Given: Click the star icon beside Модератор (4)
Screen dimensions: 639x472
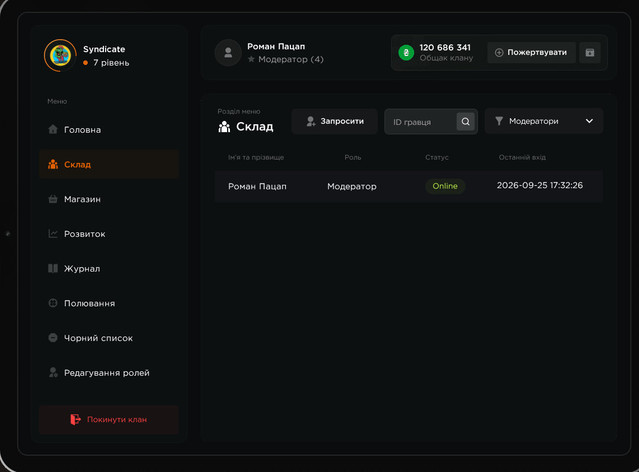Looking at the screenshot, I should [251, 59].
